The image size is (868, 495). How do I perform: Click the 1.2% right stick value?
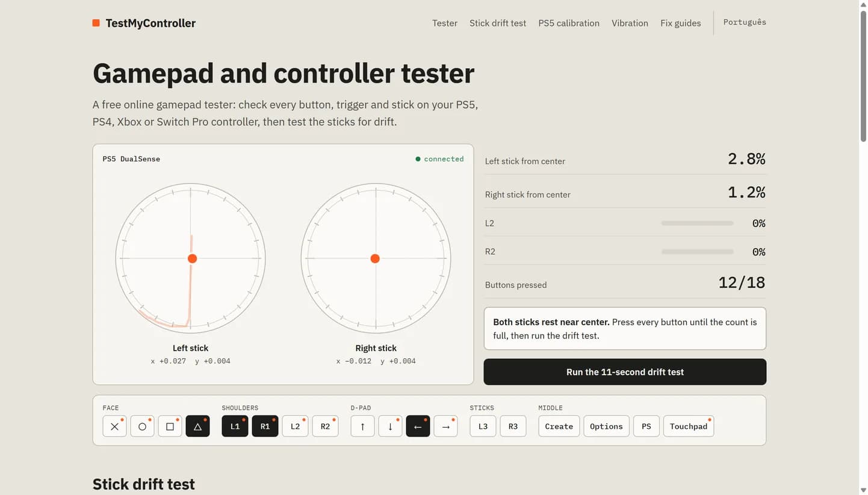point(746,193)
